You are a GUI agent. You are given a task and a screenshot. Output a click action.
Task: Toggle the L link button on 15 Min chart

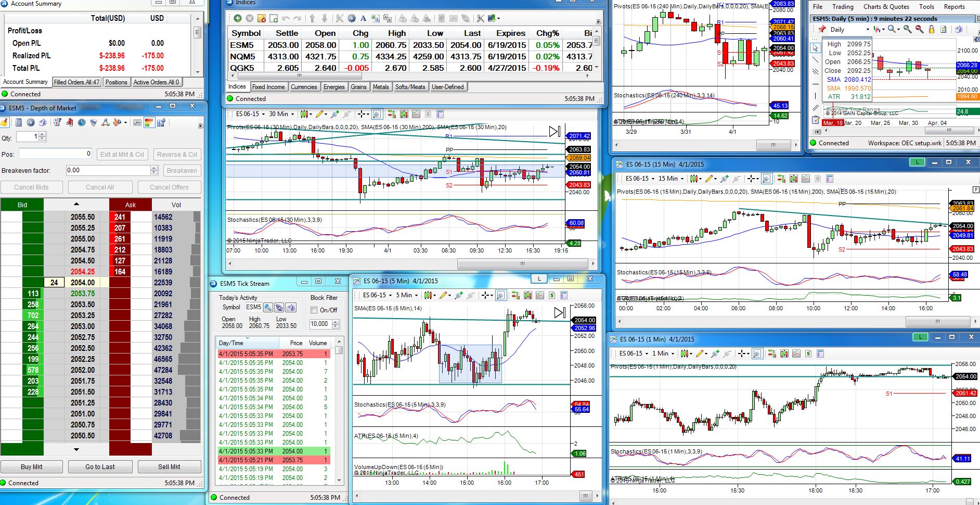pyautogui.click(x=917, y=162)
